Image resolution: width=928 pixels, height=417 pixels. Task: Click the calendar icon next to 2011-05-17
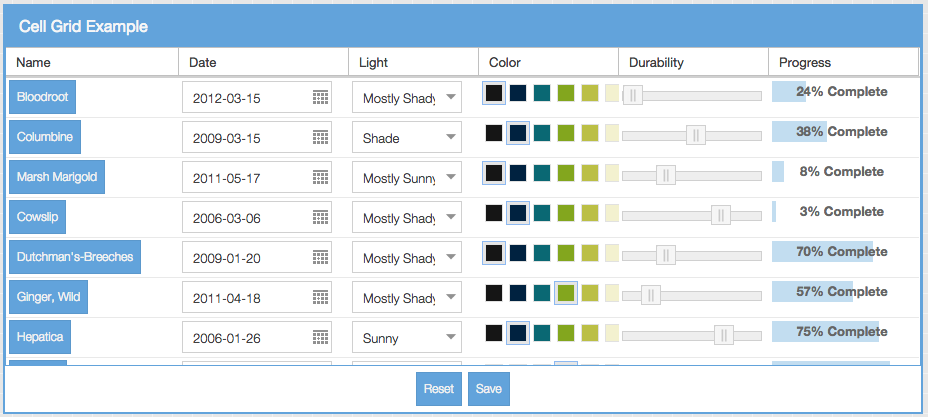(x=320, y=177)
